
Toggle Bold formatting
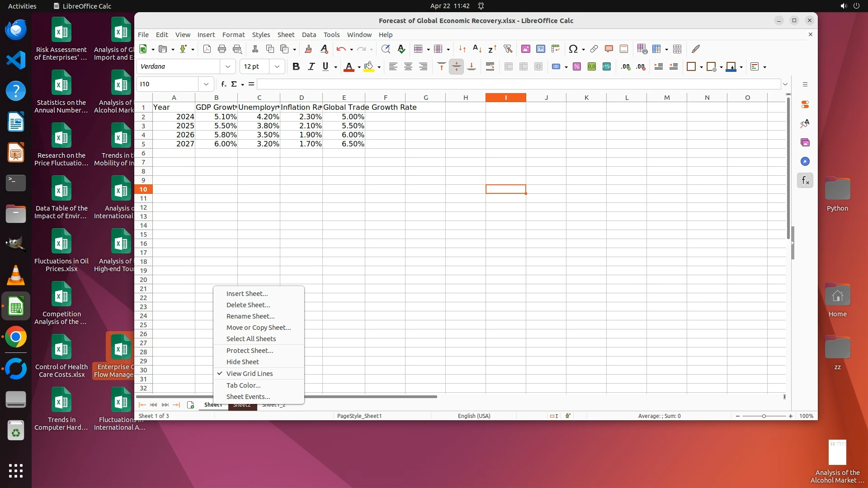296,66
